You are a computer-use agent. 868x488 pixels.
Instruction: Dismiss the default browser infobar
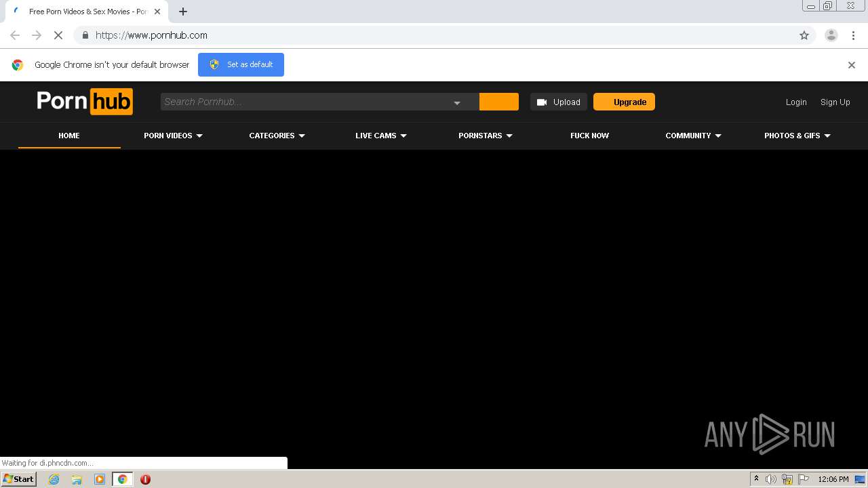point(852,65)
